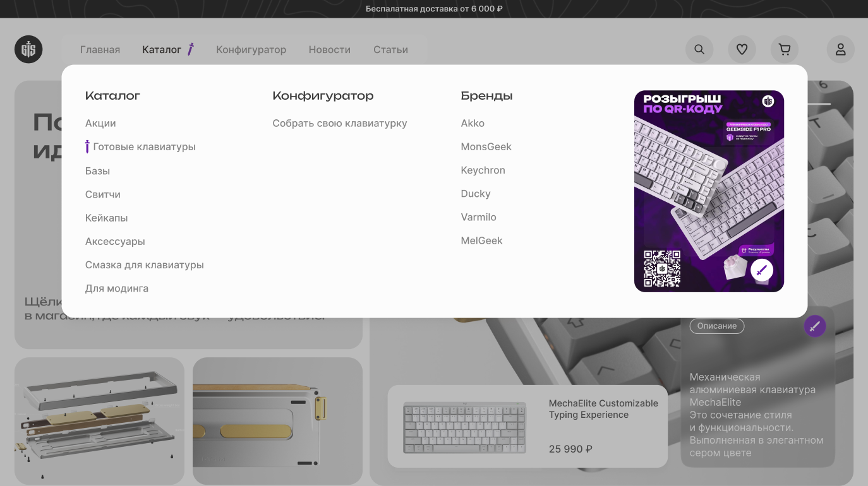Click Собрать свою клавиатурку link
868x486 pixels.
[339, 123]
